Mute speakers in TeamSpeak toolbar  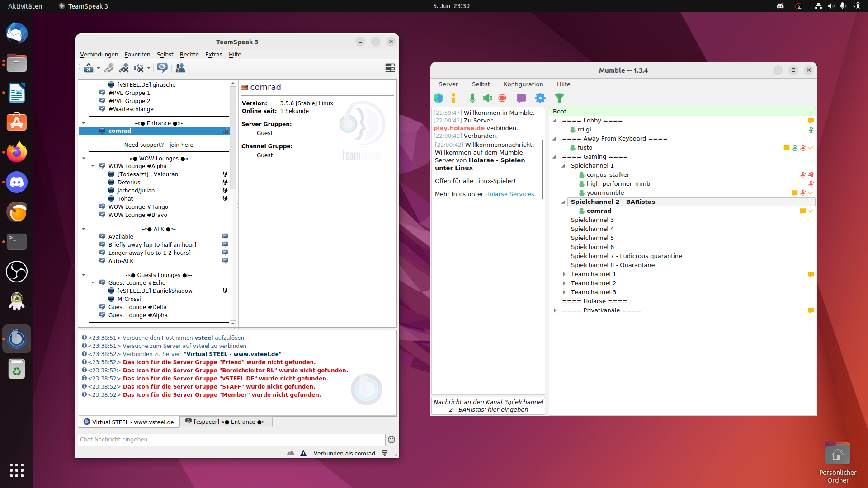[139, 68]
